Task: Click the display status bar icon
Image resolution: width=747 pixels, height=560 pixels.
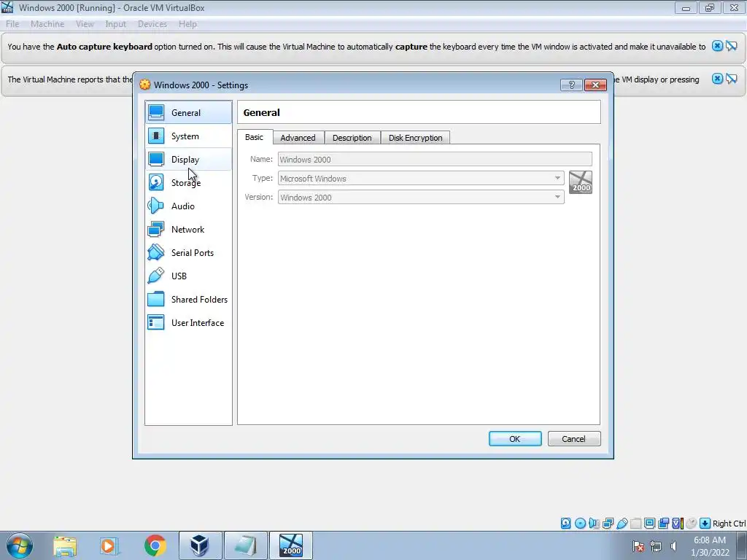Action: pos(649,524)
